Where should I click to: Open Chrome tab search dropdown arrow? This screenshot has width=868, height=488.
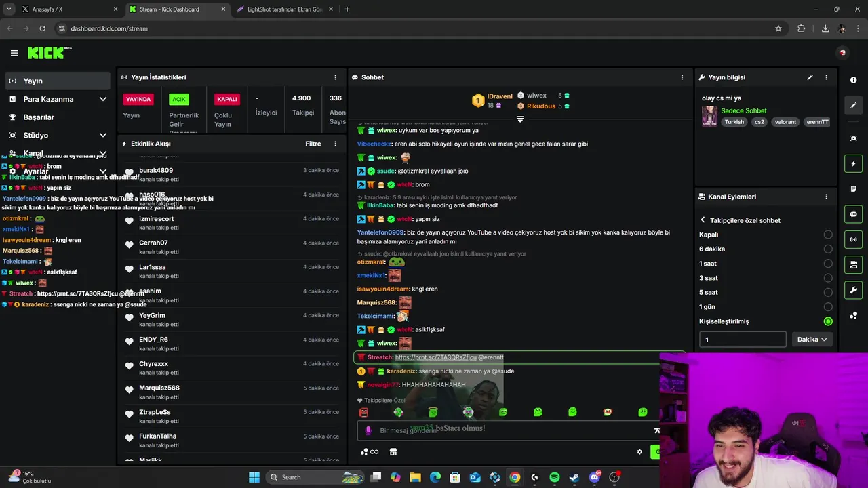pyautogui.click(x=9, y=9)
